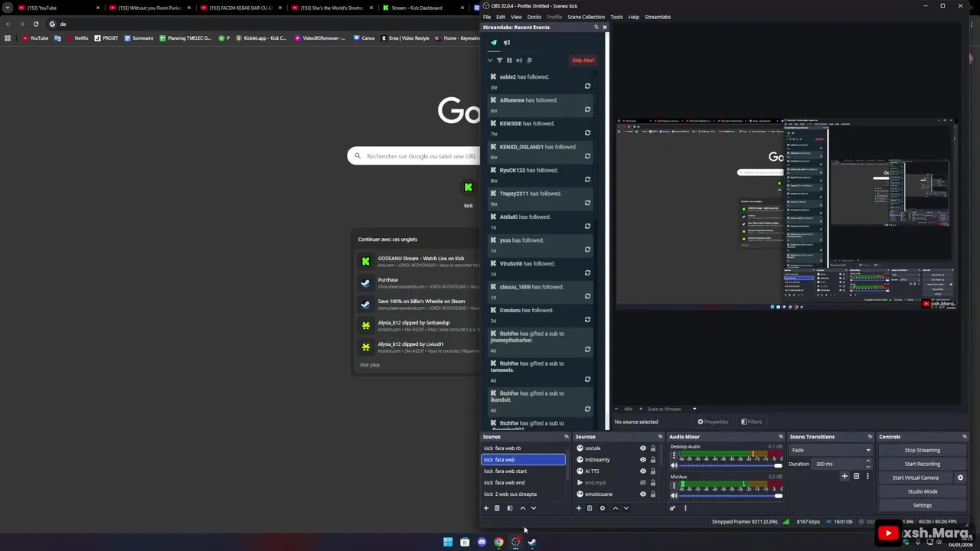Move selected scene down
Viewport: 980px width, 551px height.
[534, 508]
